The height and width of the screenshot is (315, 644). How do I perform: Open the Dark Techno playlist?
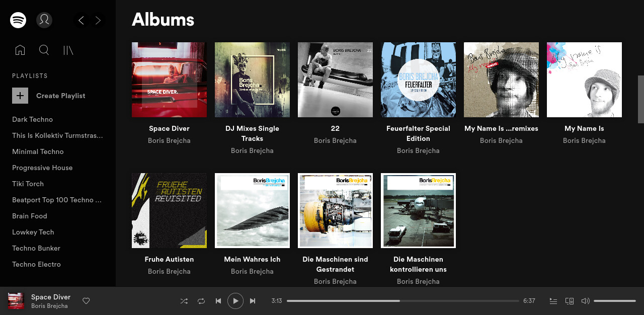[33, 119]
